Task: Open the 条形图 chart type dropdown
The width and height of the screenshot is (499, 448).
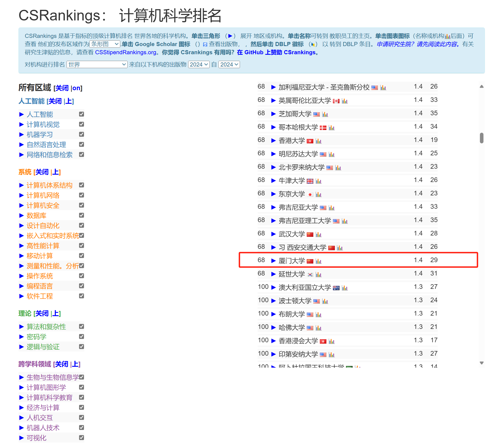Action: click(105, 44)
